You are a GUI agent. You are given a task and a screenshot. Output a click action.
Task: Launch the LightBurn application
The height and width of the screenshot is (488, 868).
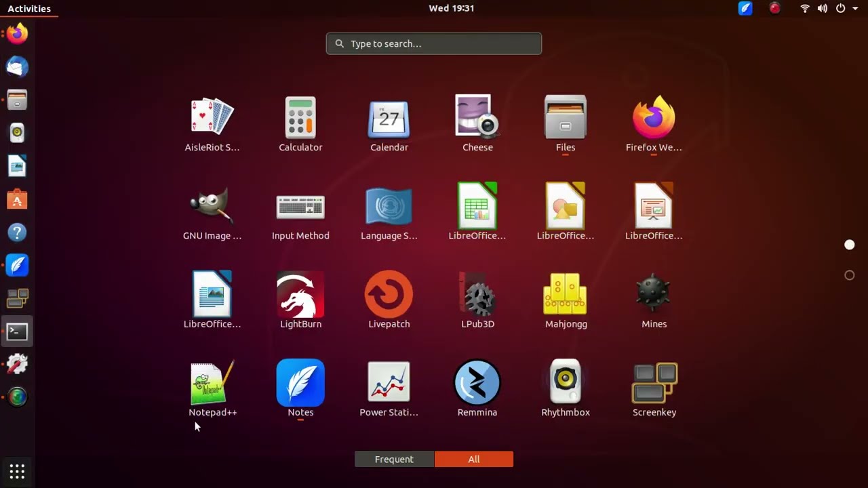(x=300, y=300)
